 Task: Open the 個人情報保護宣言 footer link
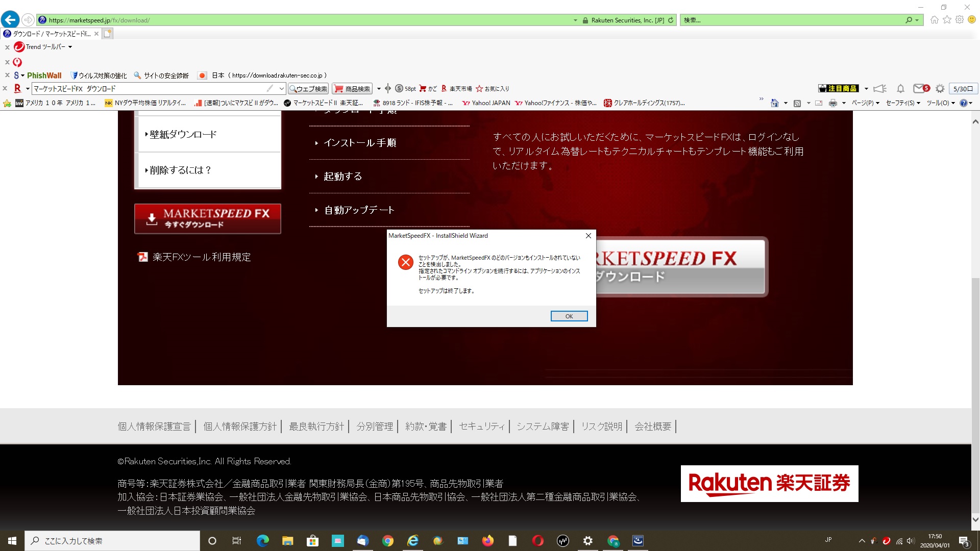click(154, 427)
